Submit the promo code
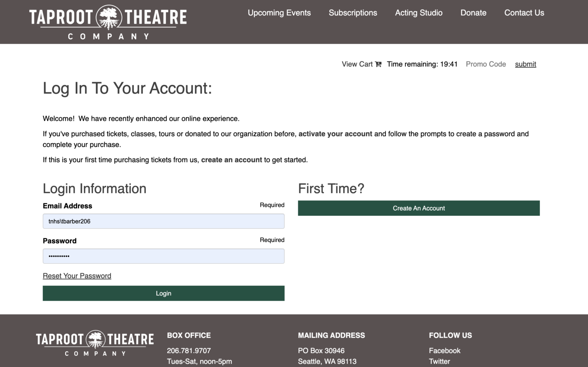Viewport: 588px width, 367px height. coord(525,64)
